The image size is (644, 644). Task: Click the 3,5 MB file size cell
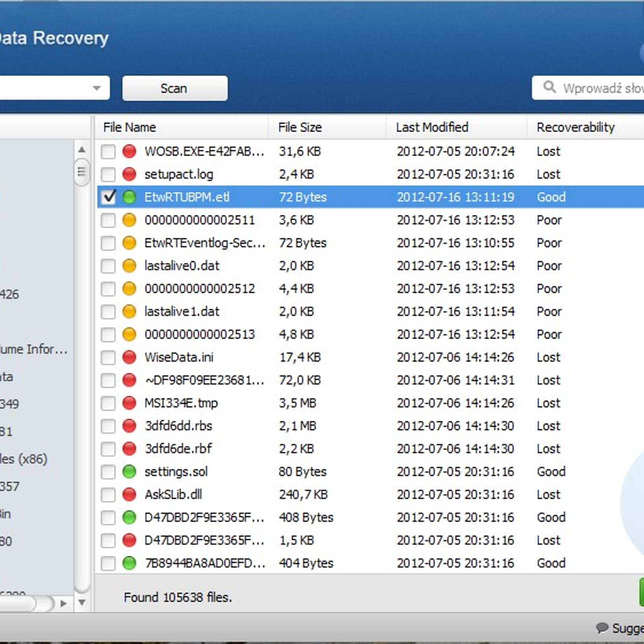(x=298, y=403)
